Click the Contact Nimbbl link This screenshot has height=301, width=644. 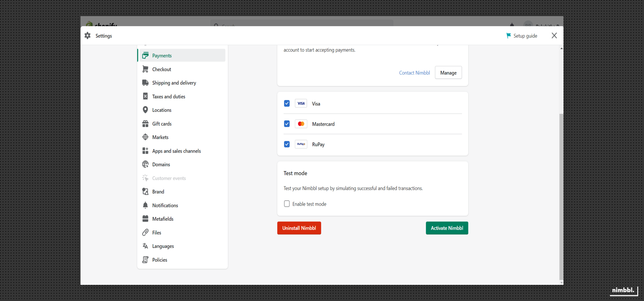414,73
